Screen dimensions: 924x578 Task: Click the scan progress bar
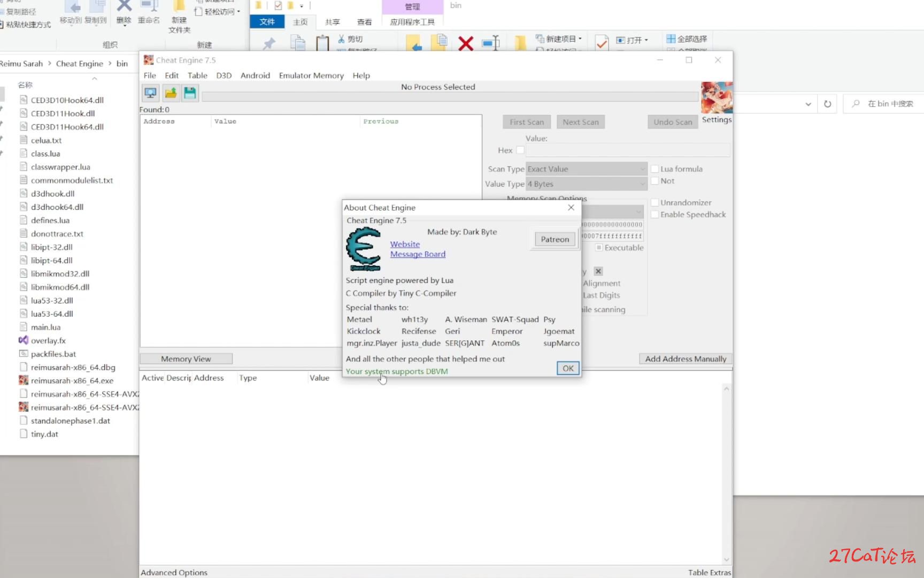pyautogui.click(x=450, y=97)
